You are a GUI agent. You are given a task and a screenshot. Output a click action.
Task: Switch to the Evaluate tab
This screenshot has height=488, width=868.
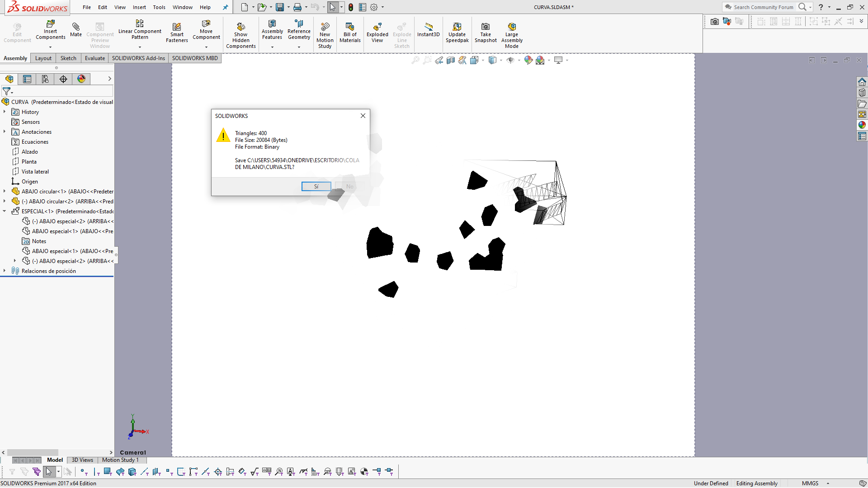(x=94, y=58)
